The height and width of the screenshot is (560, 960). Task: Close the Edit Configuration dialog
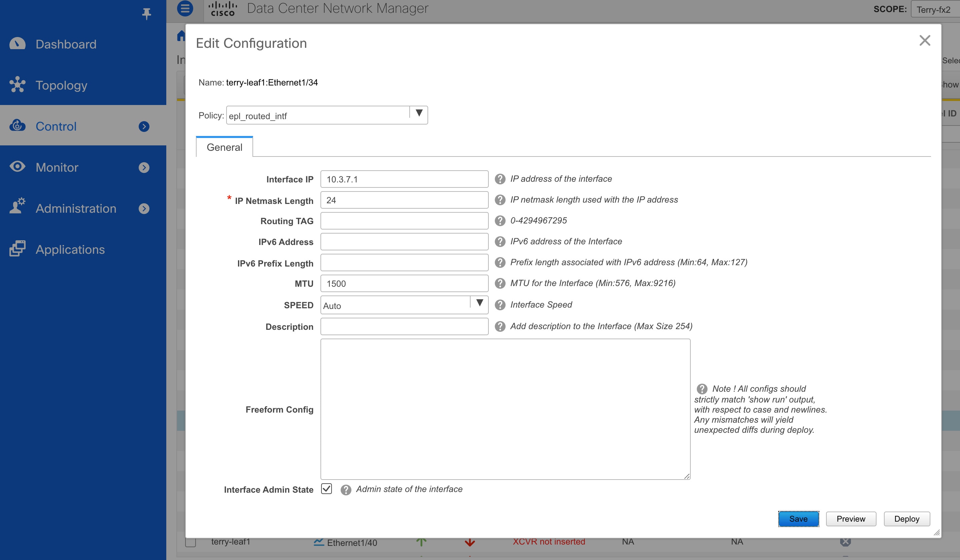pos(925,40)
